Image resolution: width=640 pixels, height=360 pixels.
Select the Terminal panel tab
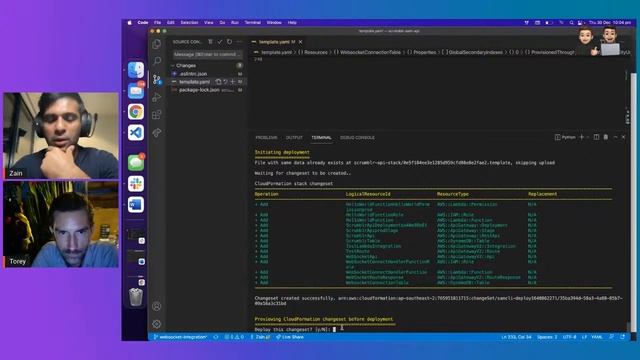pyautogui.click(x=321, y=138)
